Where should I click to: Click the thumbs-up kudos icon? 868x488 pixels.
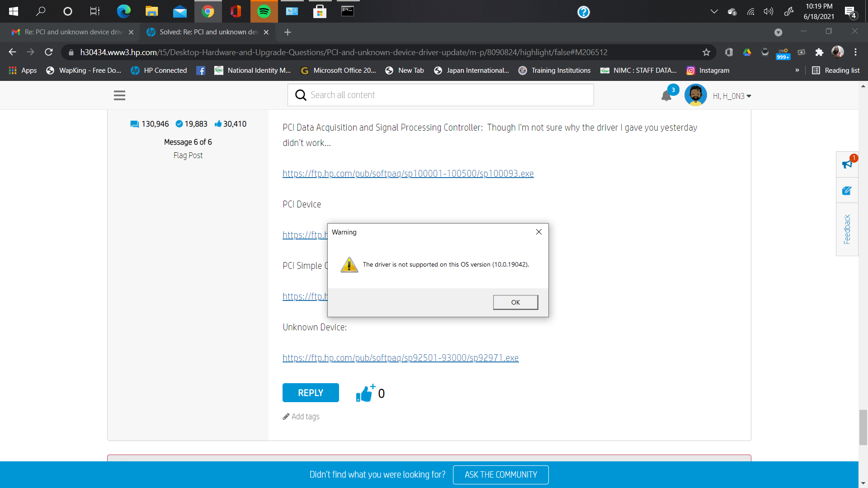coord(365,394)
